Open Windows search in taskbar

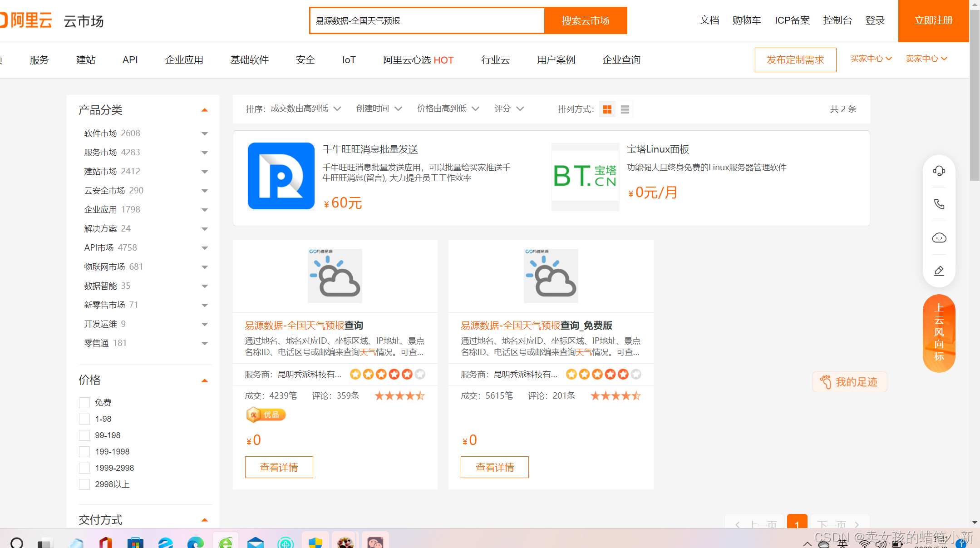click(17, 542)
